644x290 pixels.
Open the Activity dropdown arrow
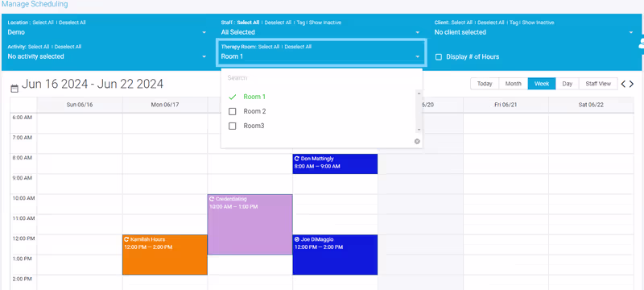pyautogui.click(x=204, y=56)
